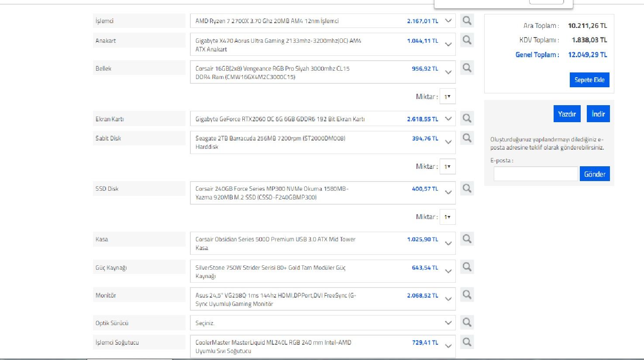Image resolution: width=644 pixels, height=360 pixels.
Task: Click the 'Güç Kaynağı' category label
Action: [x=111, y=267]
